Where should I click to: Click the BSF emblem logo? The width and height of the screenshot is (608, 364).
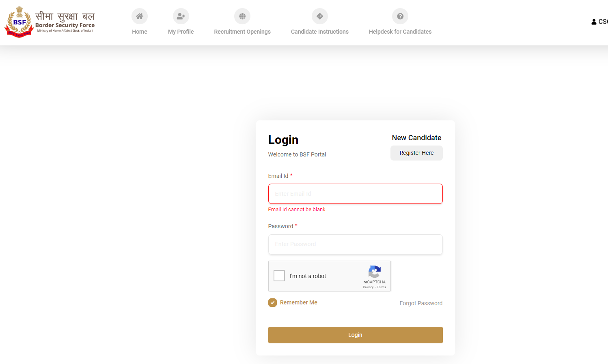pos(19,22)
